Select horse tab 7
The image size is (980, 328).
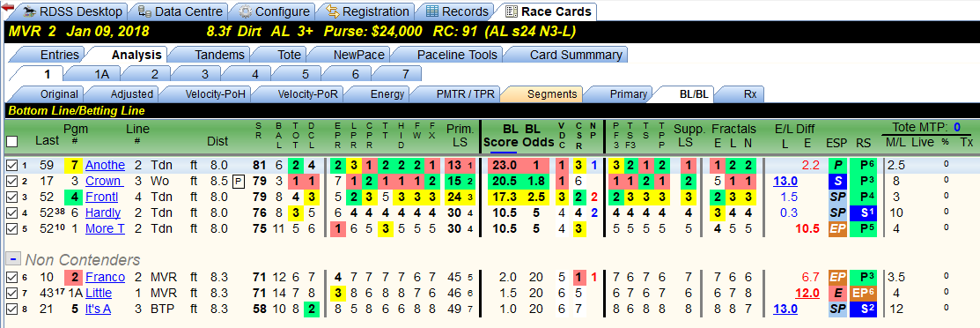coord(406,74)
